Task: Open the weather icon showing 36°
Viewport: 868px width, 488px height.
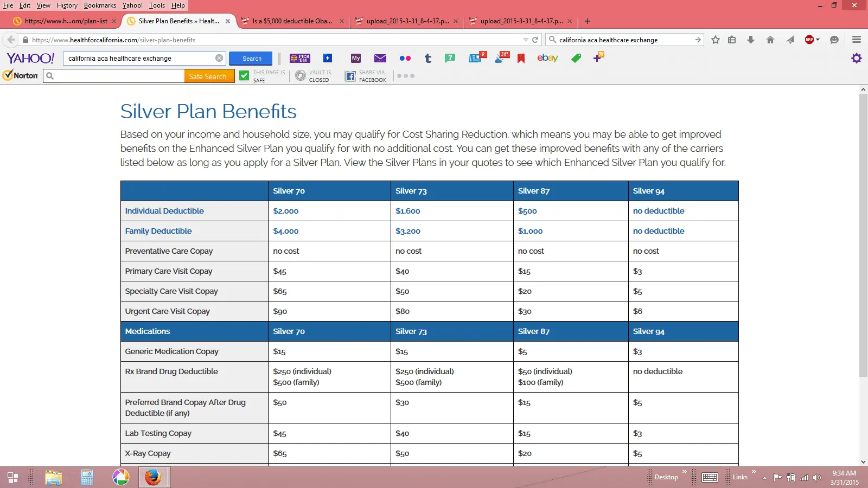Action: coord(501,57)
